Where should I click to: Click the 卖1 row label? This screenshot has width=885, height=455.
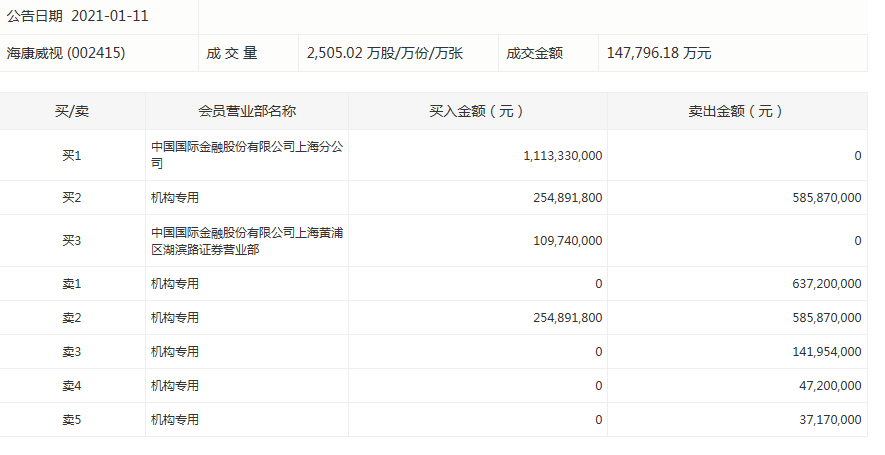point(72,283)
